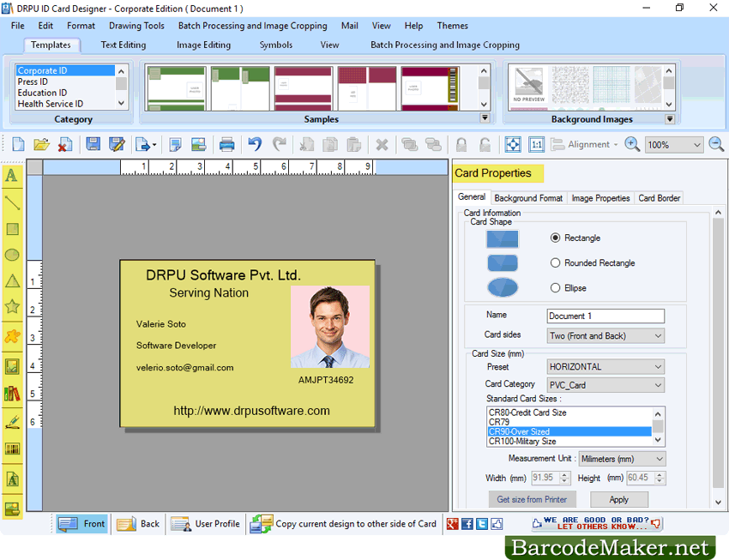Open the Card Category PVC_Card dropdown
The height and width of the screenshot is (560, 729).
(x=605, y=385)
